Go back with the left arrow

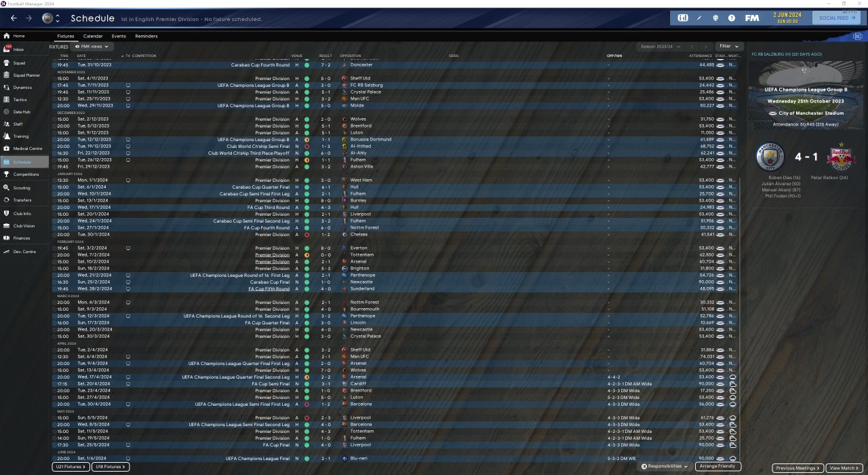[x=14, y=18]
